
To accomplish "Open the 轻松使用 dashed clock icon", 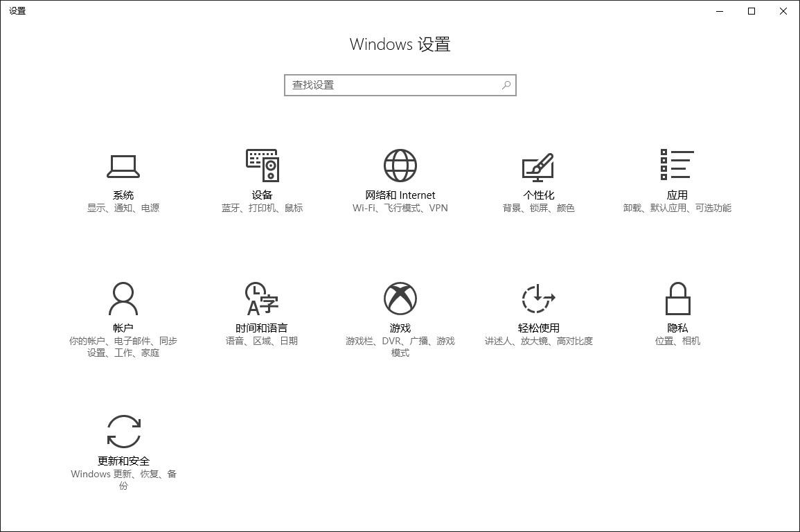I will [x=538, y=299].
